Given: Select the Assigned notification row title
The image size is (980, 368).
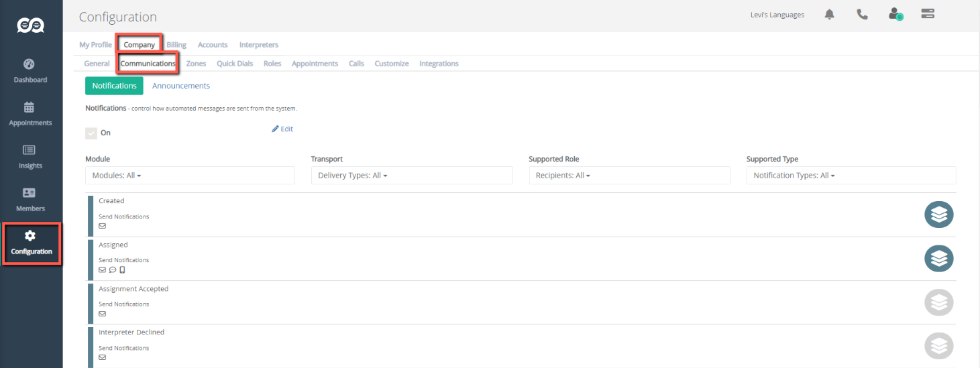Looking at the screenshot, I should [x=113, y=245].
